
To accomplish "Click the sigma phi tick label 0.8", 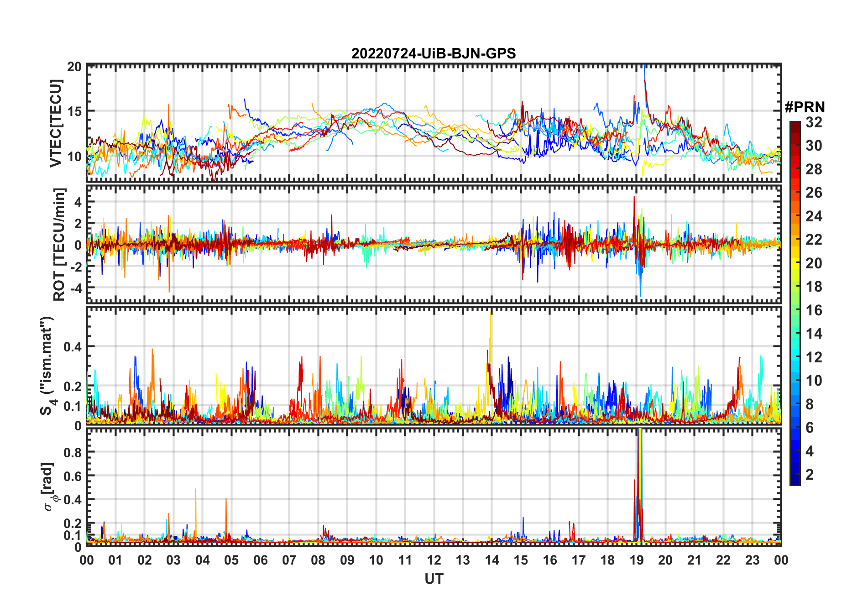I will tap(73, 452).
